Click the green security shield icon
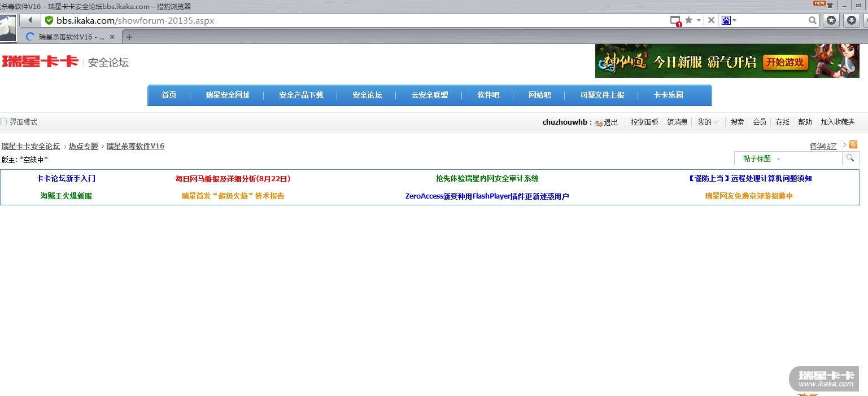The height and width of the screenshot is (396, 868). (49, 20)
